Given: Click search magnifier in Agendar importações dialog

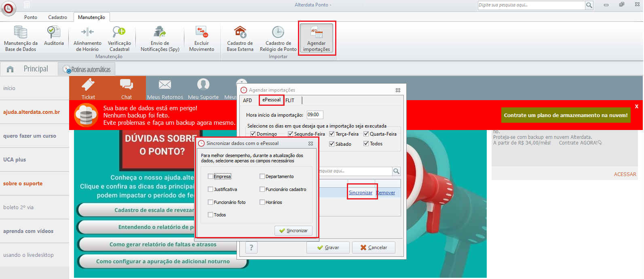Looking at the screenshot, I should pos(397,171).
